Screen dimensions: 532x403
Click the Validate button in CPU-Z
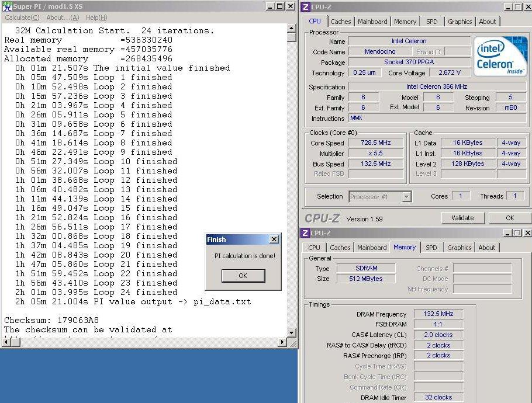pos(462,218)
